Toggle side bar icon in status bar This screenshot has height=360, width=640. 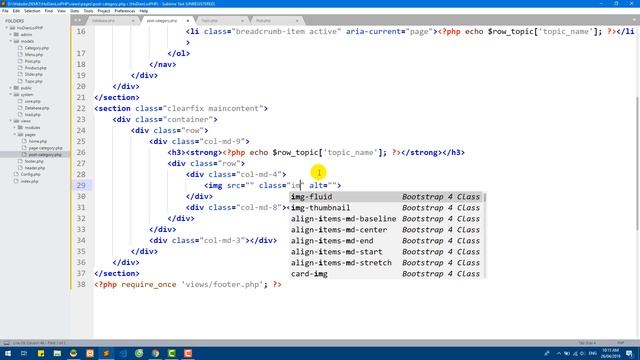[x=6, y=343]
